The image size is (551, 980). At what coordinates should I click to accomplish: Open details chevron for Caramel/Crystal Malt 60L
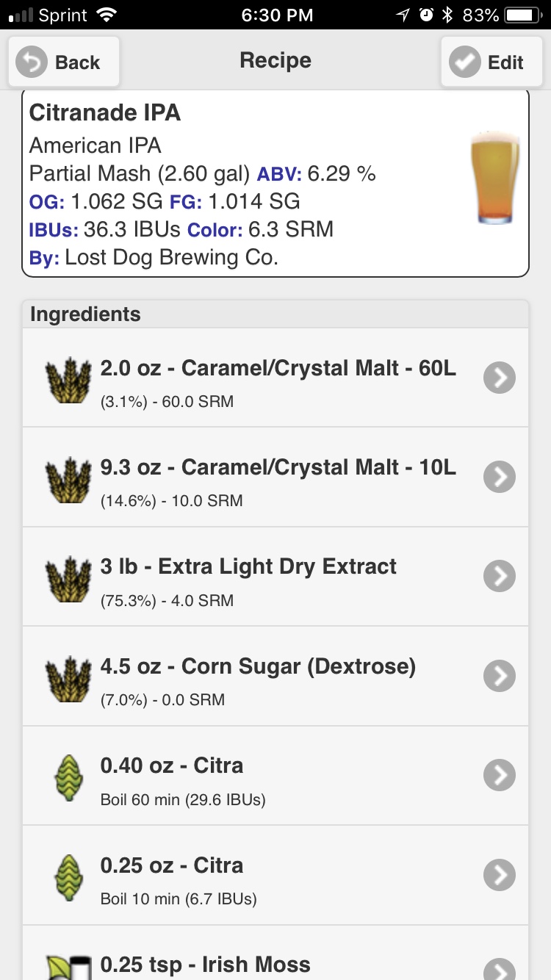[500, 378]
